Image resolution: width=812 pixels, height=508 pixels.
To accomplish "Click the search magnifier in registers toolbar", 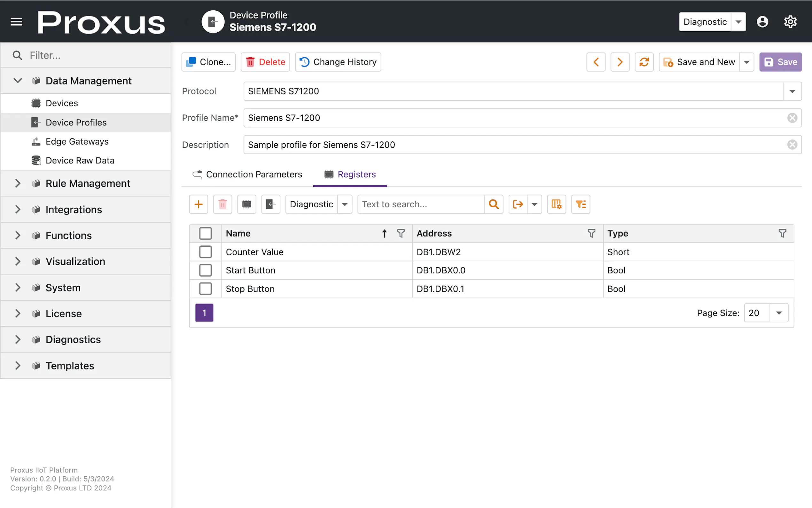I will (x=494, y=204).
